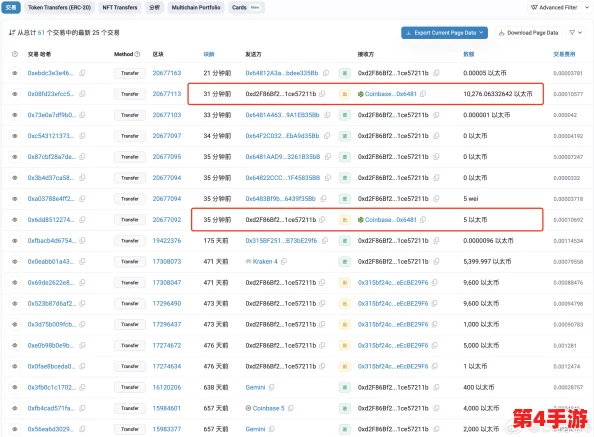Image resolution: width=594 pixels, height=437 pixels.
Task: Copy transaction hash 0x3d75b009fcb
Action: pos(82,324)
